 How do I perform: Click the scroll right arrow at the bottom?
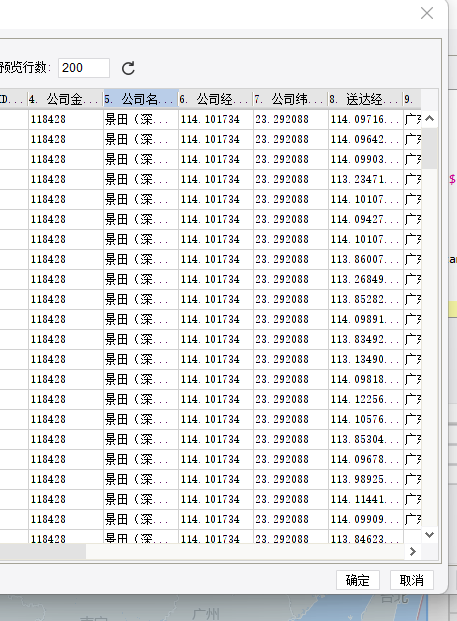413,551
